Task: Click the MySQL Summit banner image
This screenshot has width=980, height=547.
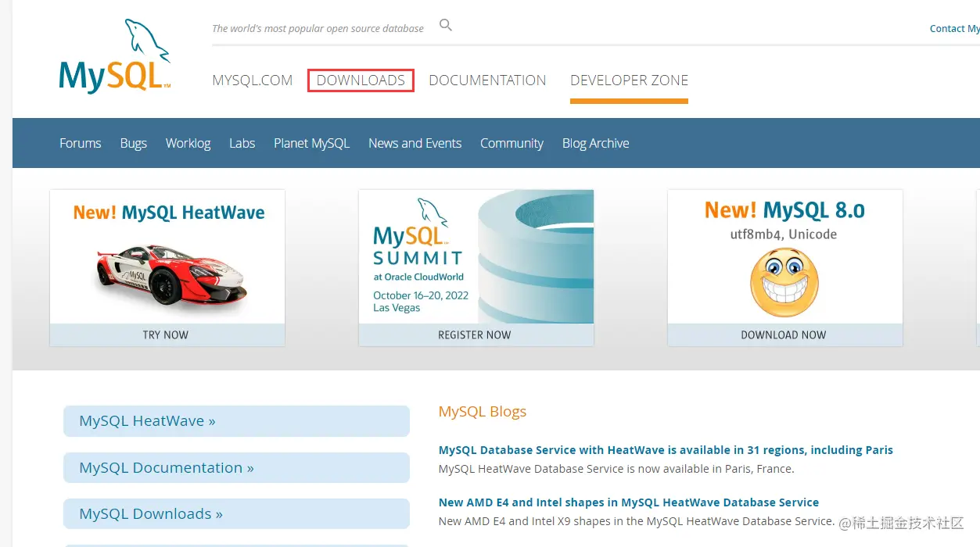Action: tap(476, 256)
